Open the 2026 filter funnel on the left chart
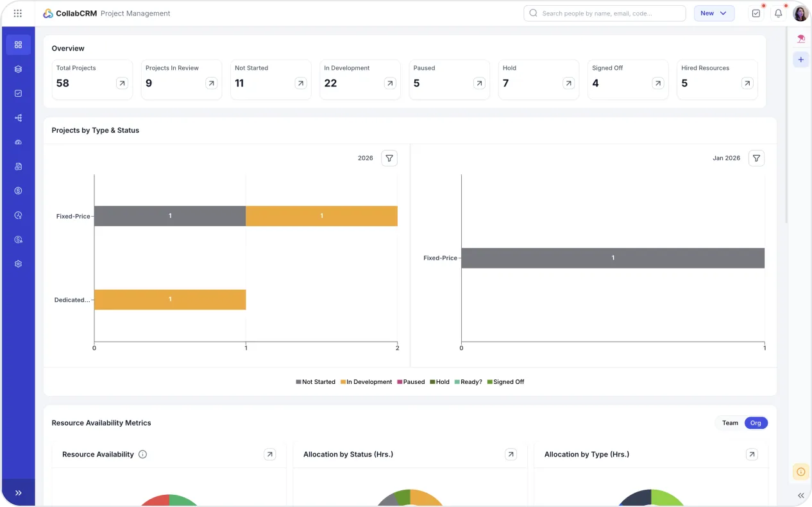 click(x=389, y=158)
